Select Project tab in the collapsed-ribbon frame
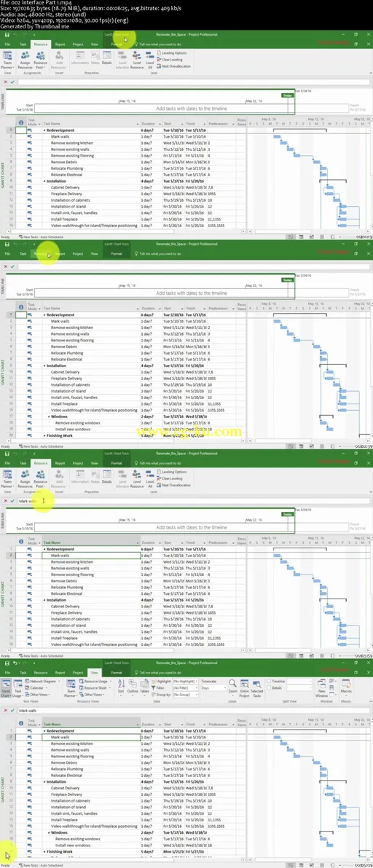Image resolution: width=373 pixels, height=868 pixels. point(77,253)
